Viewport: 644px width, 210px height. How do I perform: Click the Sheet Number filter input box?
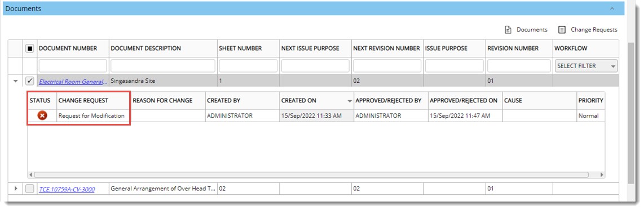(248, 66)
